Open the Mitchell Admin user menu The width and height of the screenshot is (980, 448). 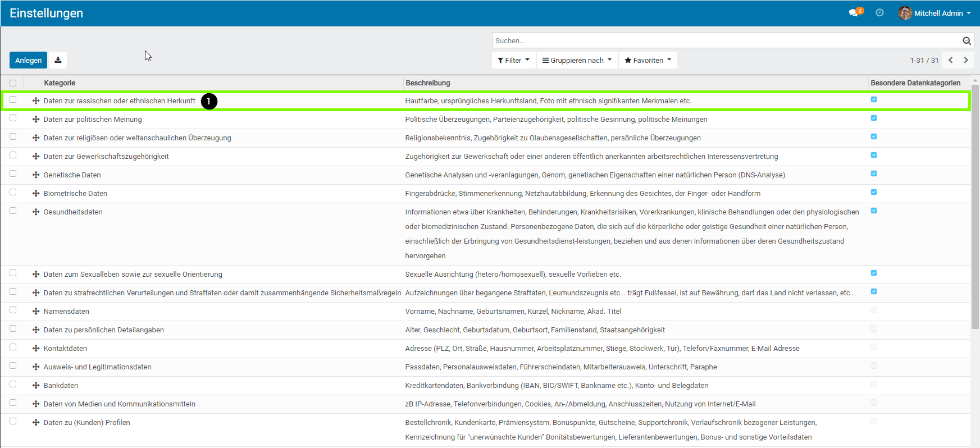[x=935, y=13]
